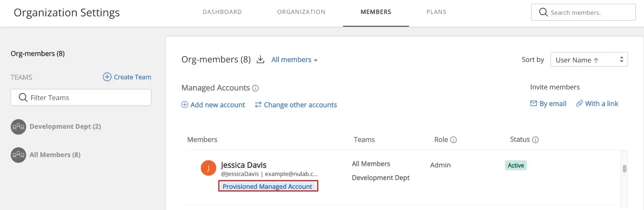The image size is (644, 210).
Task: Click Add new account link
Action: (213, 105)
